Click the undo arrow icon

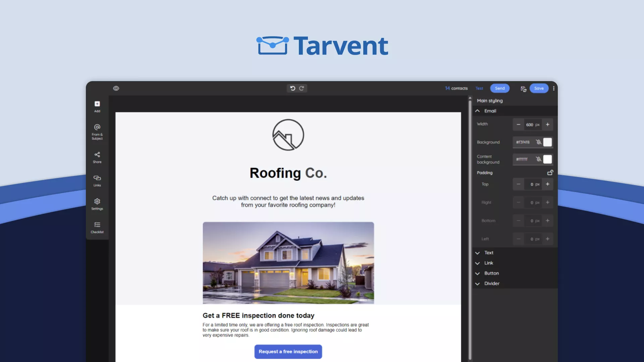pyautogui.click(x=292, y=88)
